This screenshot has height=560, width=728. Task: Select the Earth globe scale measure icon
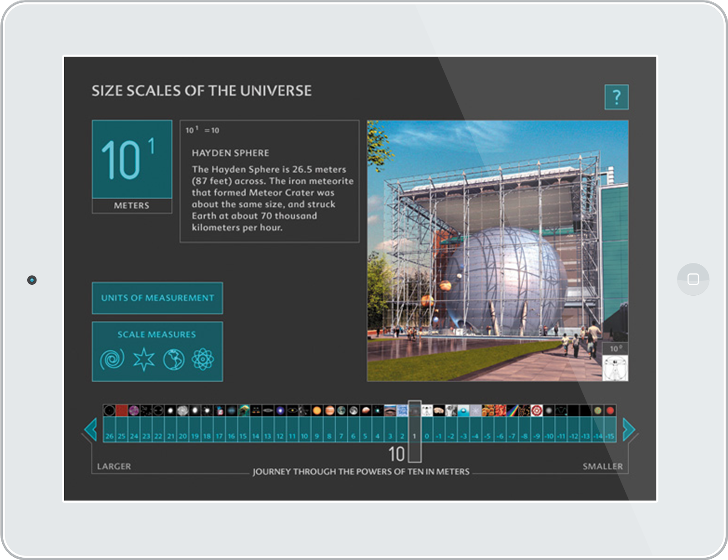point(174,359)
